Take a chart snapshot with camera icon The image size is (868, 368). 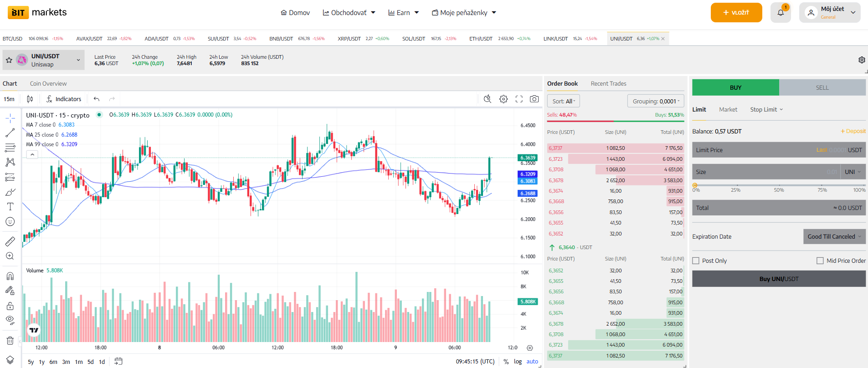coord(534,99)
